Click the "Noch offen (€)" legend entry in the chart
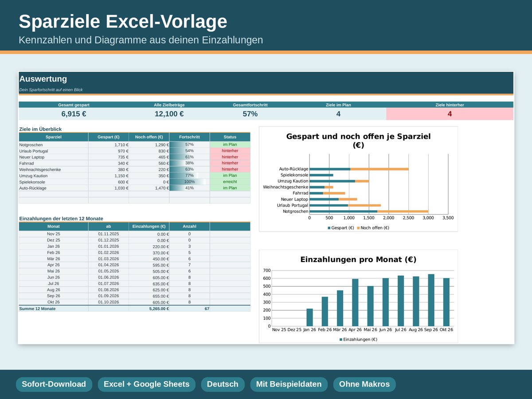Screen dimensions: 532x399 click(373, 228)
